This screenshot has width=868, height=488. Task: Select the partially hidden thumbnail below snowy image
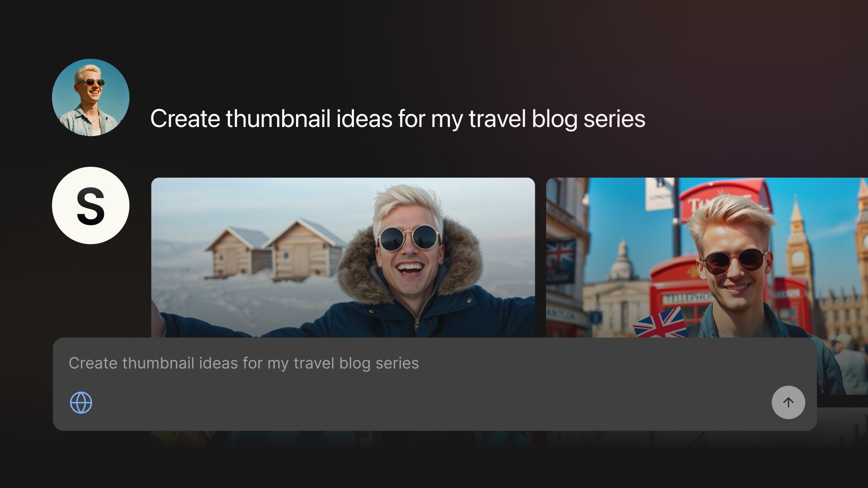click(x=343, y=439)
